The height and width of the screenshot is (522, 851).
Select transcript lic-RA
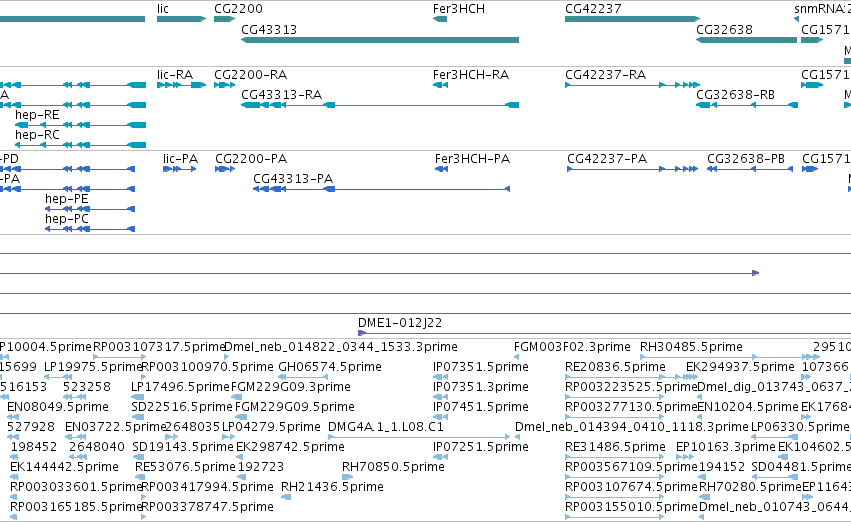(x=181, y=85)
